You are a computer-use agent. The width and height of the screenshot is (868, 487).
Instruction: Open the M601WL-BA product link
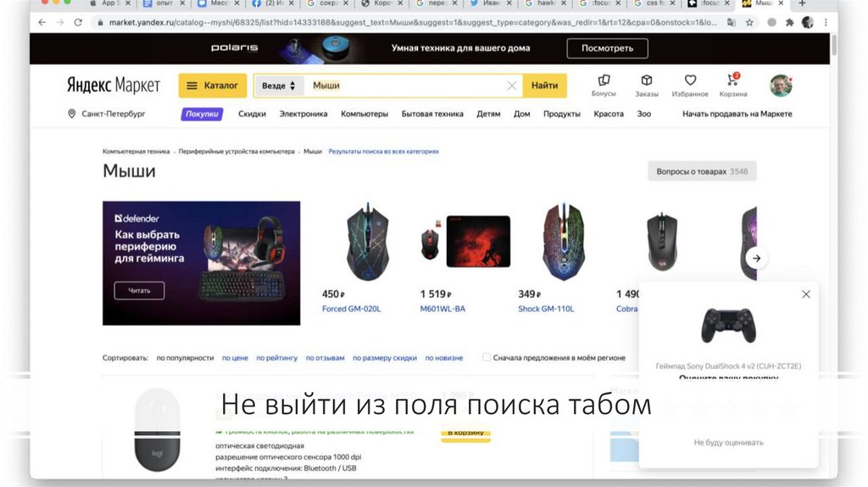click(x=442, y=309)
